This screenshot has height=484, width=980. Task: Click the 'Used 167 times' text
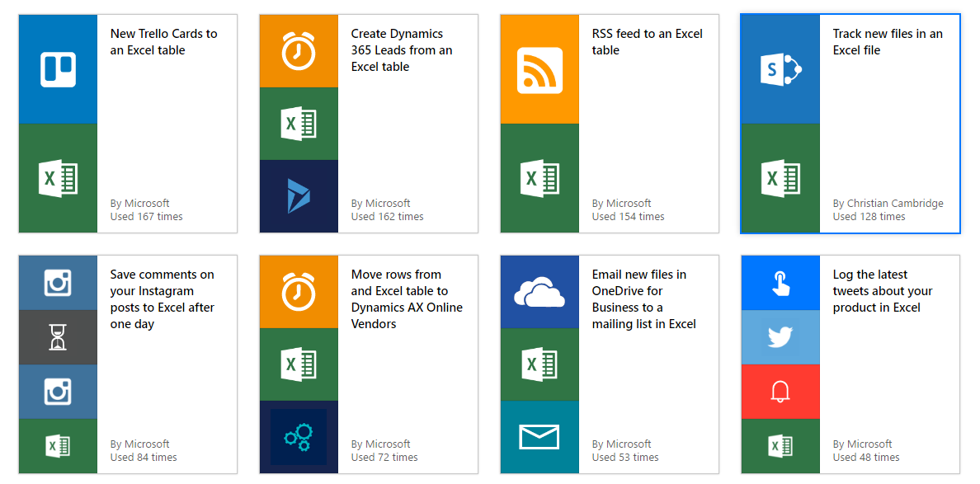[x=146, y=217]
